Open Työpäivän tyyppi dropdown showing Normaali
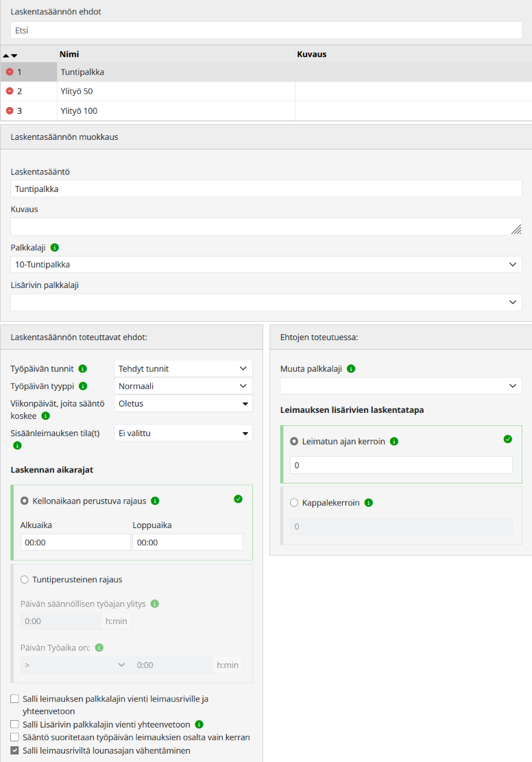This screenshot has height=762, width=532. coord(183,386)
